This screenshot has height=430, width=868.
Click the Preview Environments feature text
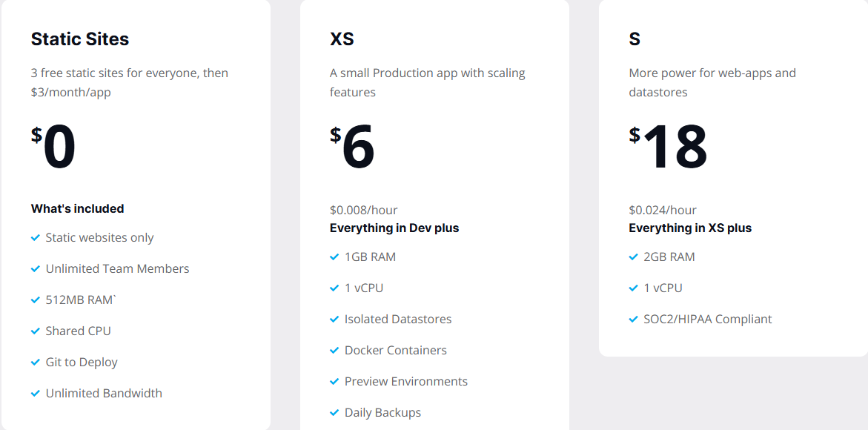pyautogui.click(x=405, y=382)
